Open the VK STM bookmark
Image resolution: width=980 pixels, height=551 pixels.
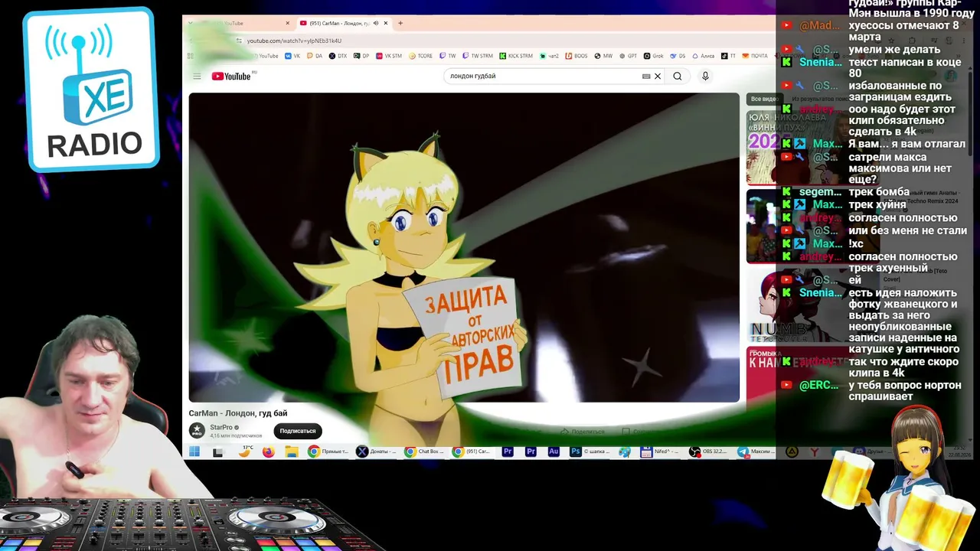(x=388, y=56)
